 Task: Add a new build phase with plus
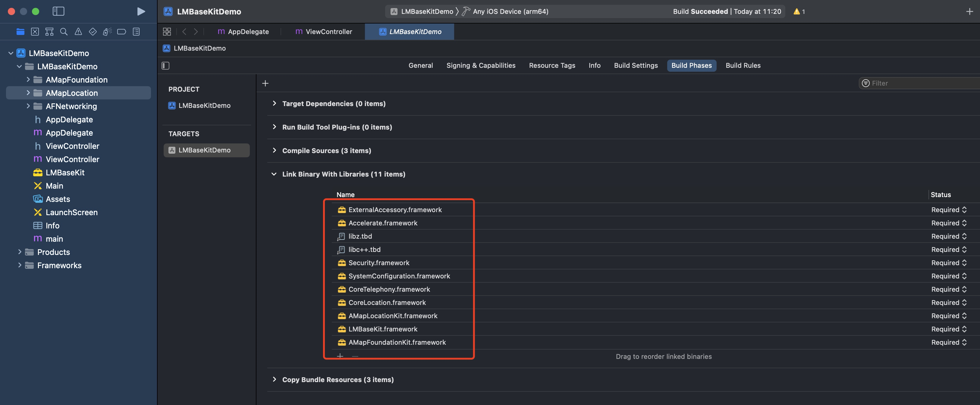(265, 83)
